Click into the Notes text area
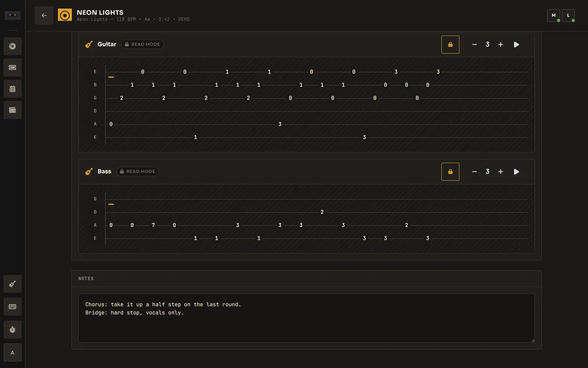 [306, 318]
